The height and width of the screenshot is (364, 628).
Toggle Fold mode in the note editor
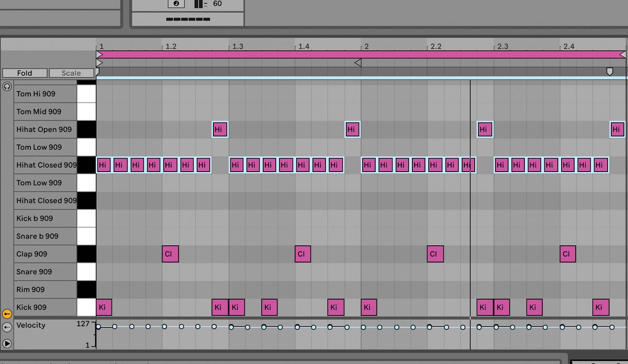pos(25,73)
